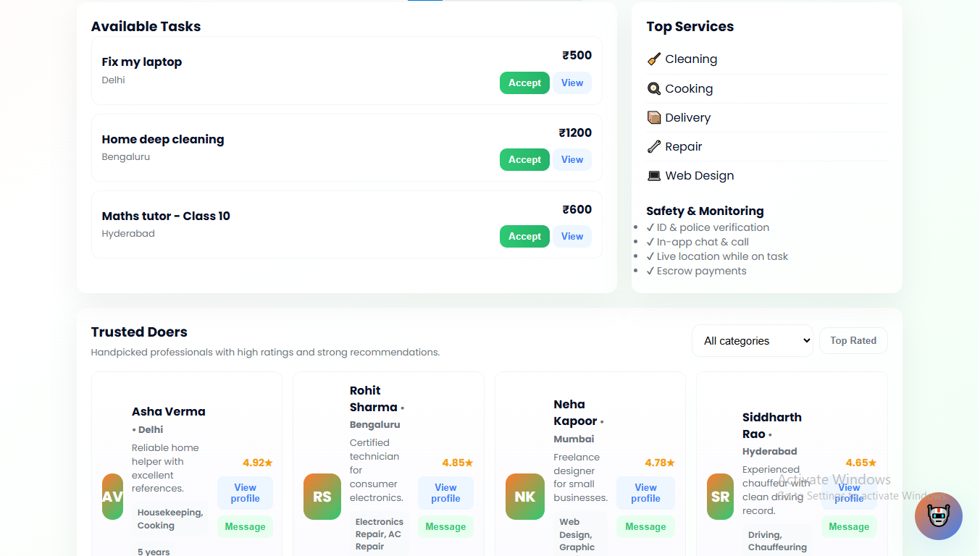Click the Delivery box icon

click(653, 117)
